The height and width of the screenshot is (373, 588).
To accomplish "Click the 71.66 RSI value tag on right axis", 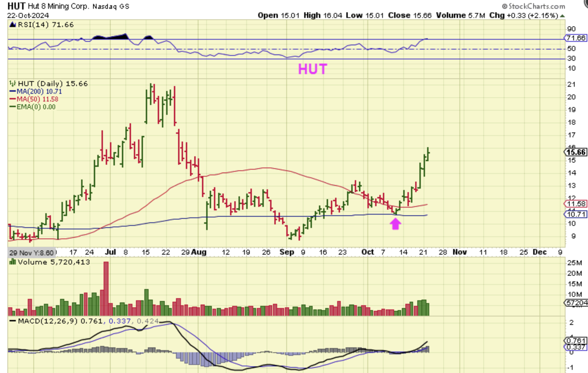I will (576, 38).
